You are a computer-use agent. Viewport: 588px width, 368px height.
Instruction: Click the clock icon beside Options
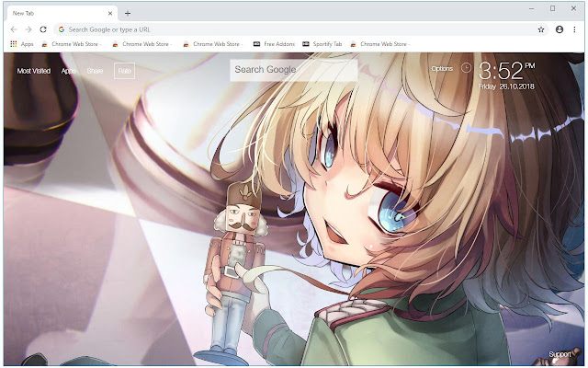(466, 68)
